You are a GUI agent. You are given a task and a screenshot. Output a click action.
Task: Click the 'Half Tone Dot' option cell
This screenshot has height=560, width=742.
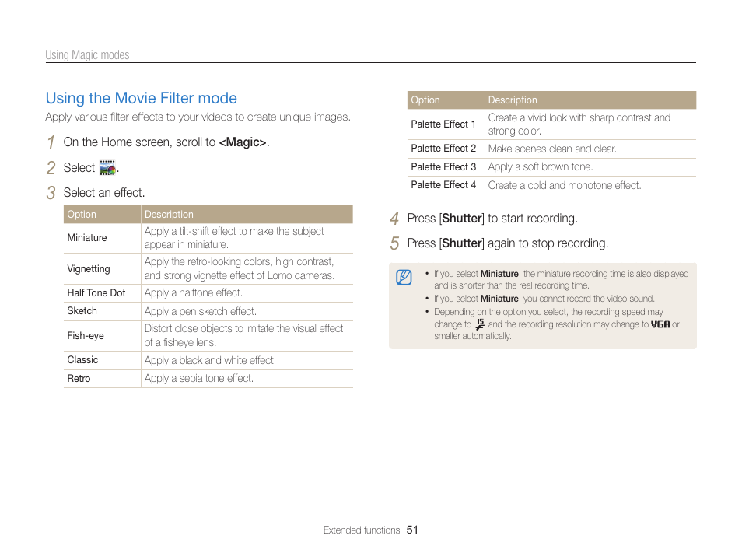pyautogui.click(x=102, y=293)
